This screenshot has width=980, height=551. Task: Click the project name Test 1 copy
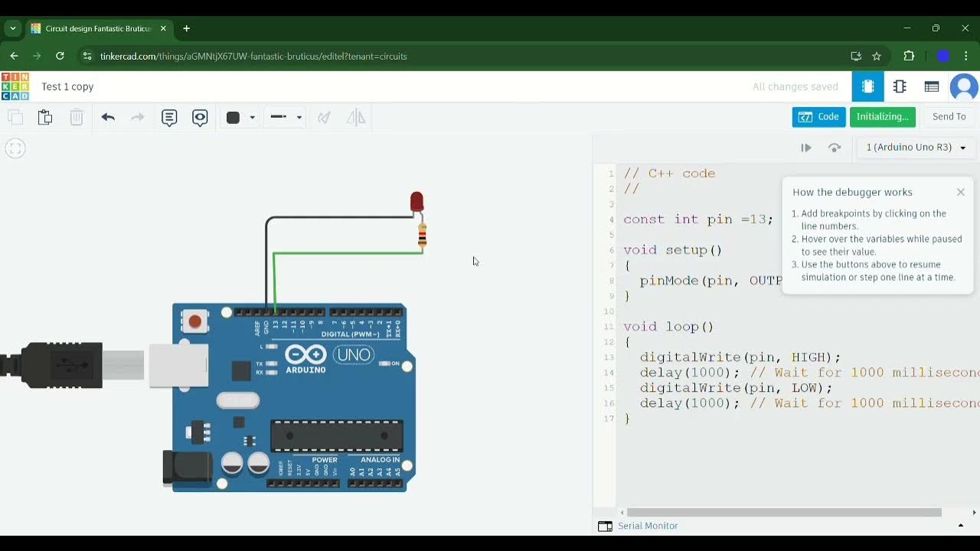(x=67, y=86)
